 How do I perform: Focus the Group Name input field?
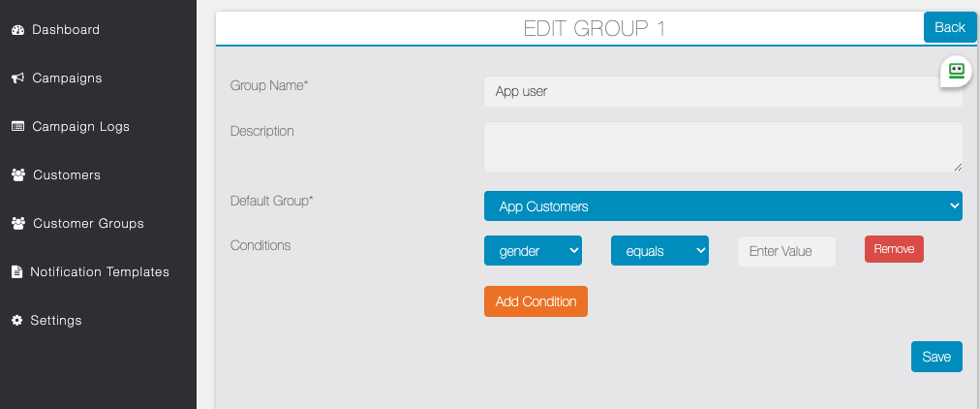click(x=723, y=91)
